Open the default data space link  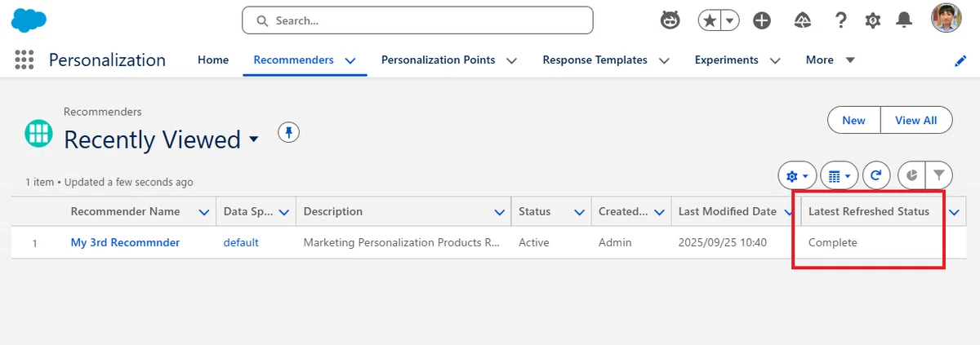tap(241, 242)
